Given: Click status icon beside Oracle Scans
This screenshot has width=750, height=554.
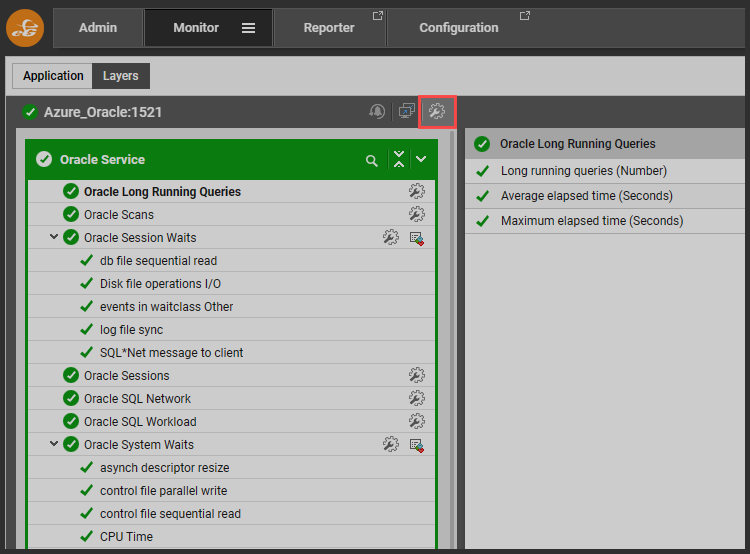Looking at the screenshot, I should (x=71, y=214).
